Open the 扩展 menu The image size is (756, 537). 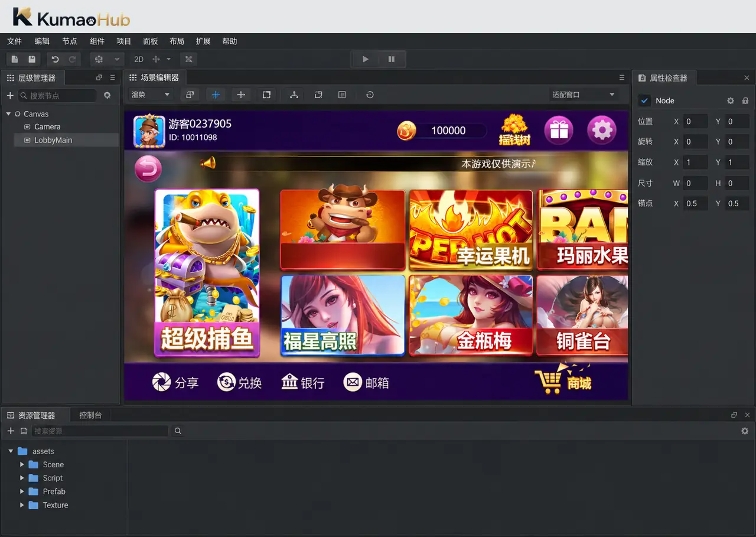(x=203, y=41)
